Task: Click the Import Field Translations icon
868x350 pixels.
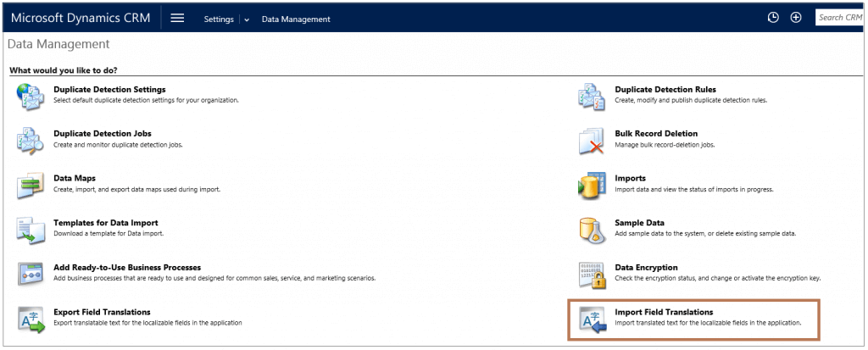Action: [592, 319]
